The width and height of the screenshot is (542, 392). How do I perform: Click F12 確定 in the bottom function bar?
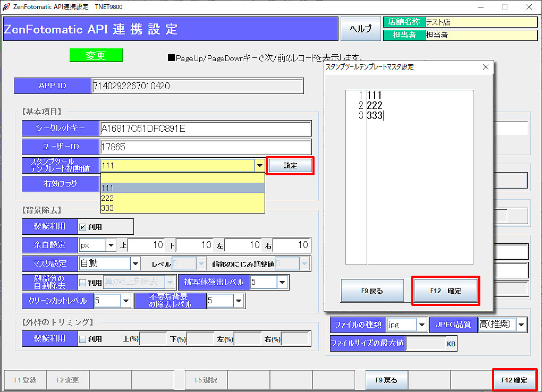pyautogui.click(x=514, y=380)
